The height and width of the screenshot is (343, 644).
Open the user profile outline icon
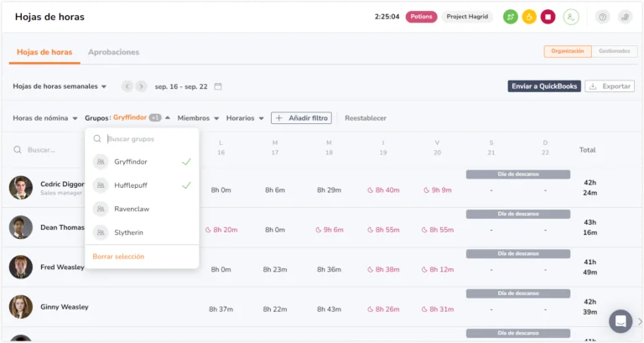click(571, 17)
